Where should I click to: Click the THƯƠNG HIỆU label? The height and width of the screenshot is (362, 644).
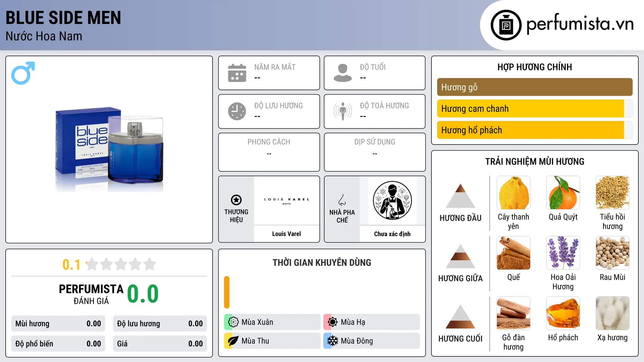(x=236, y=216)
